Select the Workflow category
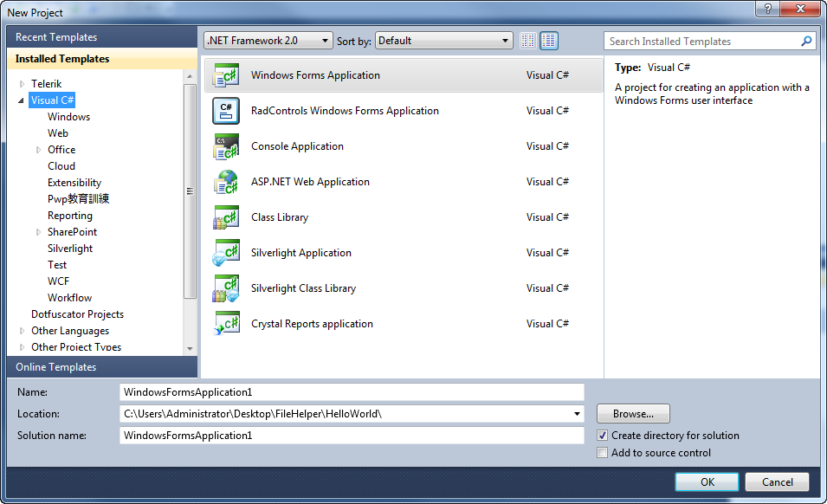 click(69, 298)
